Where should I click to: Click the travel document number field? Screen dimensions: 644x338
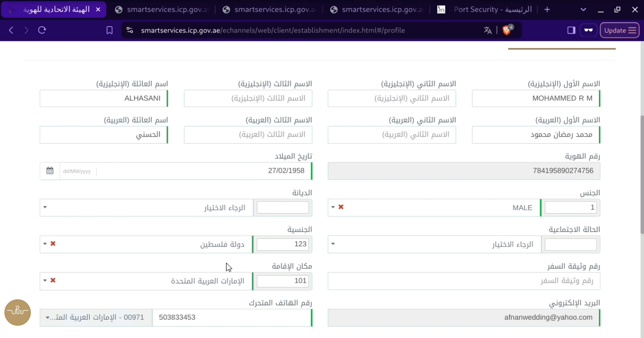(464, 281)
